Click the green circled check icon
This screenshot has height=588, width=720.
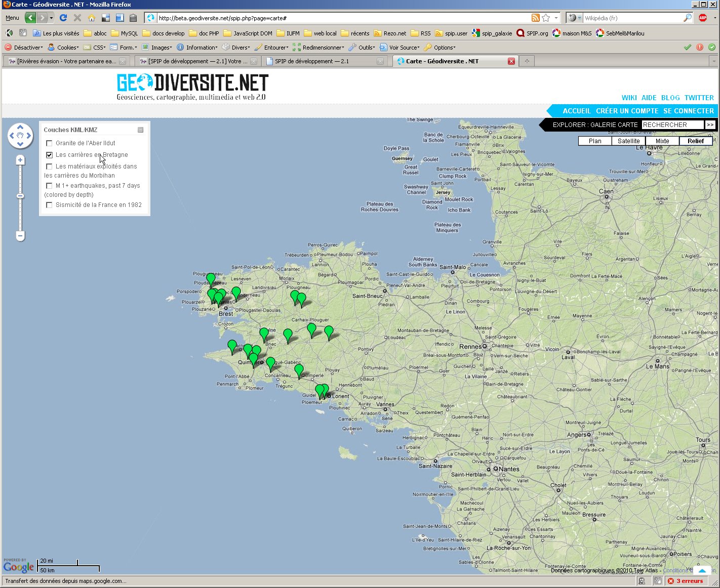712,47
